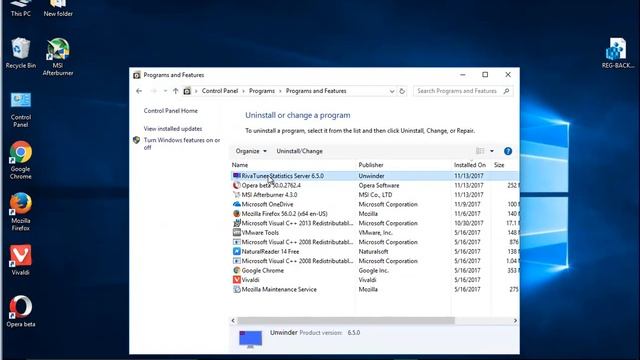Click the MSI Co., LTD publisher cell
Viewport: 640px width, 360px height.
click(375, 195)
